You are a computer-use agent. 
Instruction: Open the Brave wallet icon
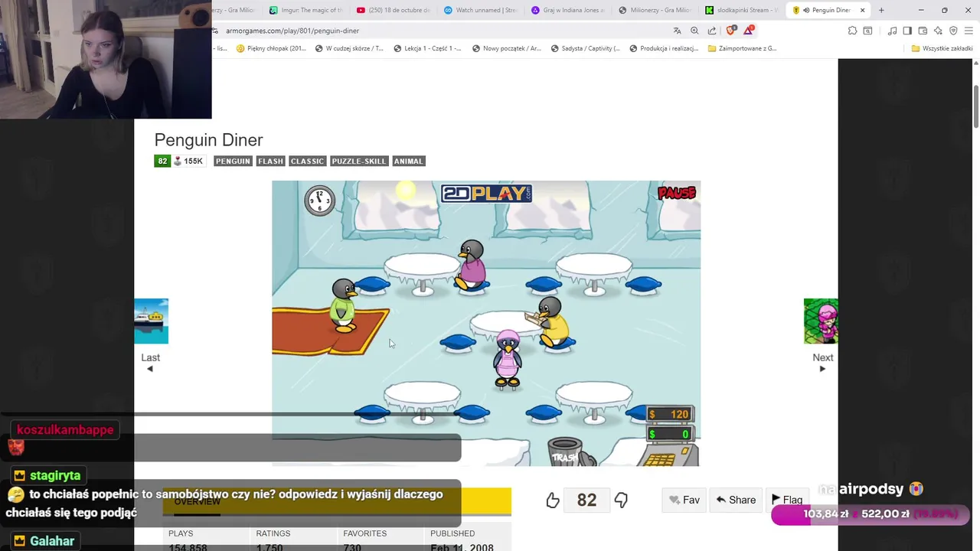coord(923,31)
